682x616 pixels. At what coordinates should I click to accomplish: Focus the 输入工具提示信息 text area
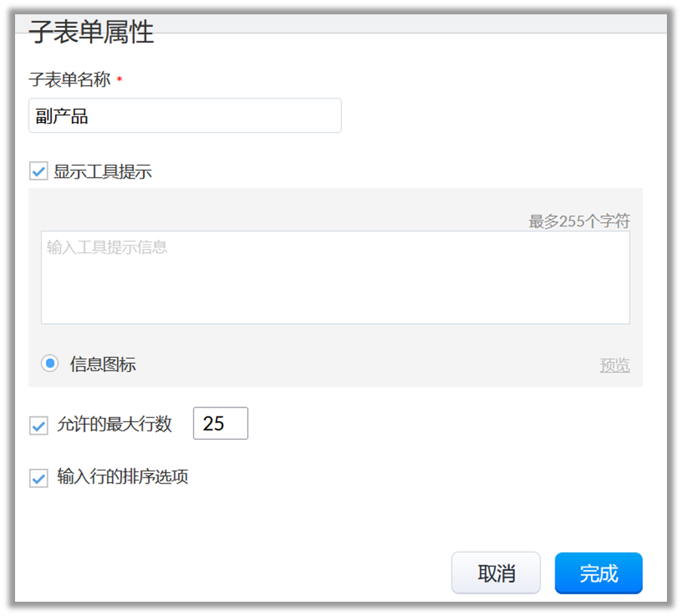click(335, 277)
